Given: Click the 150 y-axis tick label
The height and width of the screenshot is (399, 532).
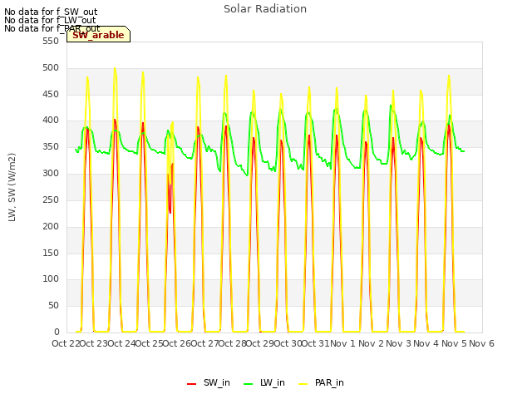Looking at the screenshot, I should (51, 253).
